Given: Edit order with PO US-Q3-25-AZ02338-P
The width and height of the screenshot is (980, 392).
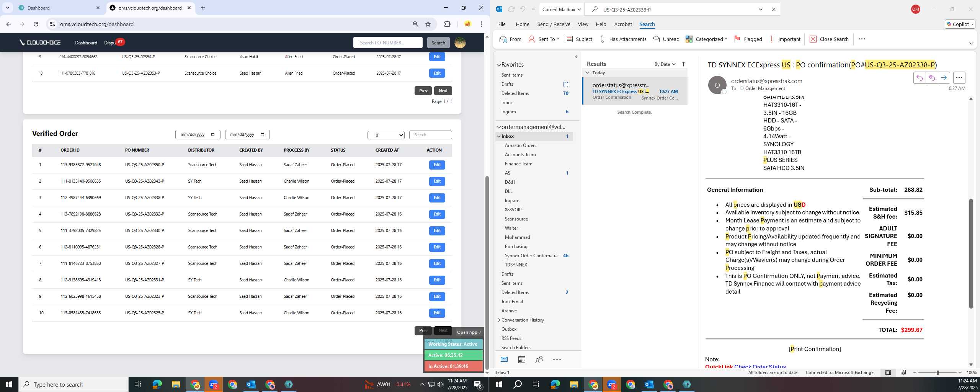Looking at the screenshot, I should [x=437, y=198].
